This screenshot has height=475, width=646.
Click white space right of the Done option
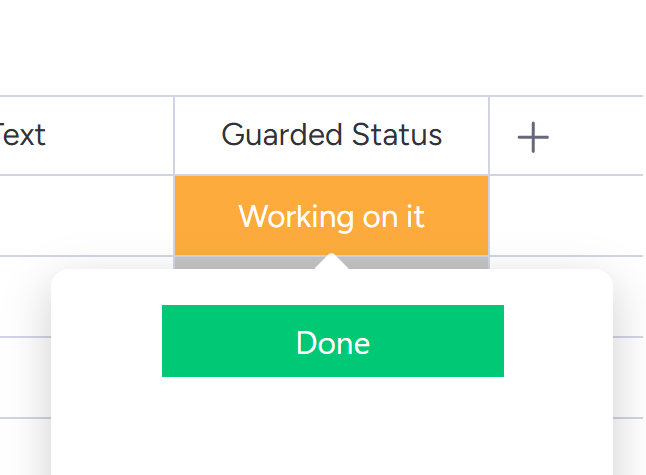click(556, 342)
